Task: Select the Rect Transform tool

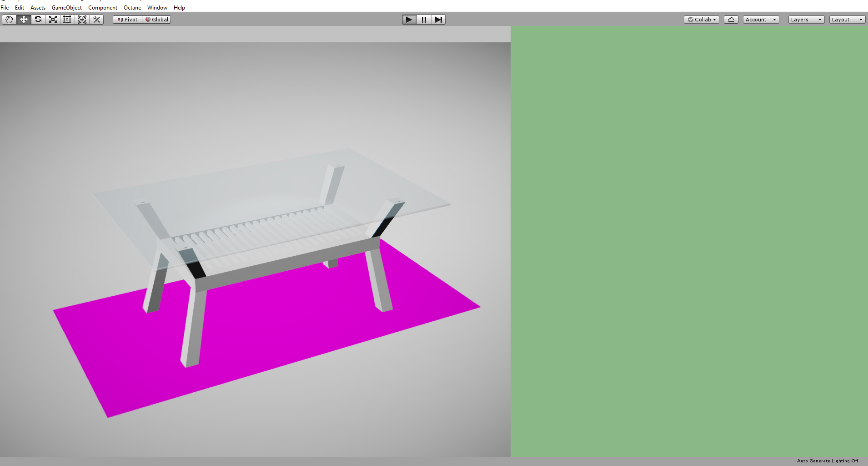Action: tap(67, 20)
